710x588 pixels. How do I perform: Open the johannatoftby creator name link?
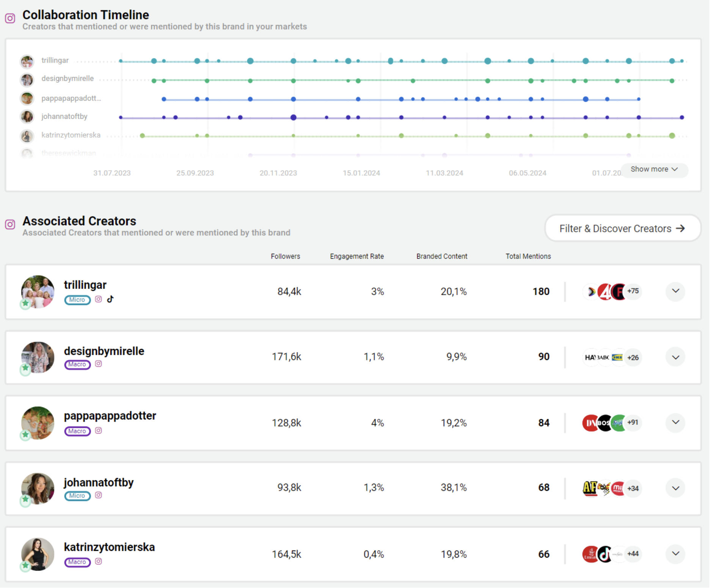[99, 483]
